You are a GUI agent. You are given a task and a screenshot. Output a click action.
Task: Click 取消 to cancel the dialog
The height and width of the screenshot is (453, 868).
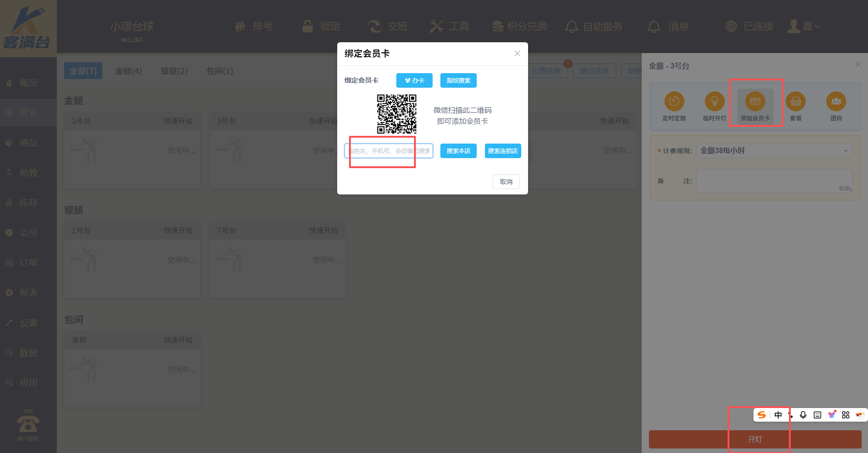coord(506,182)
